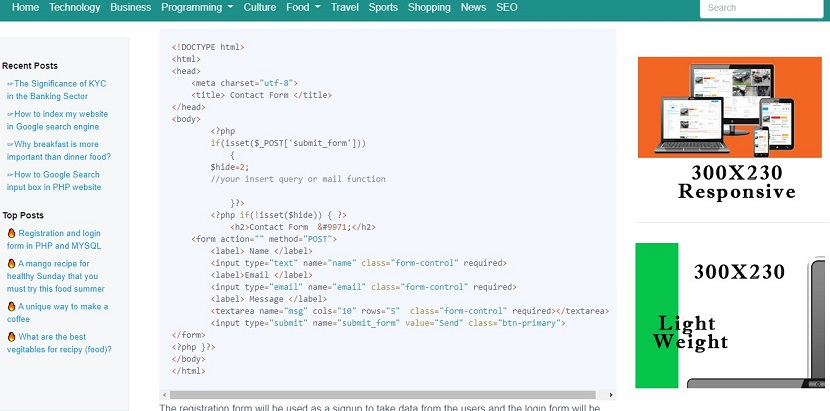Click the '</html>' closing code line

pyautogui.click(x=188, y=371)
